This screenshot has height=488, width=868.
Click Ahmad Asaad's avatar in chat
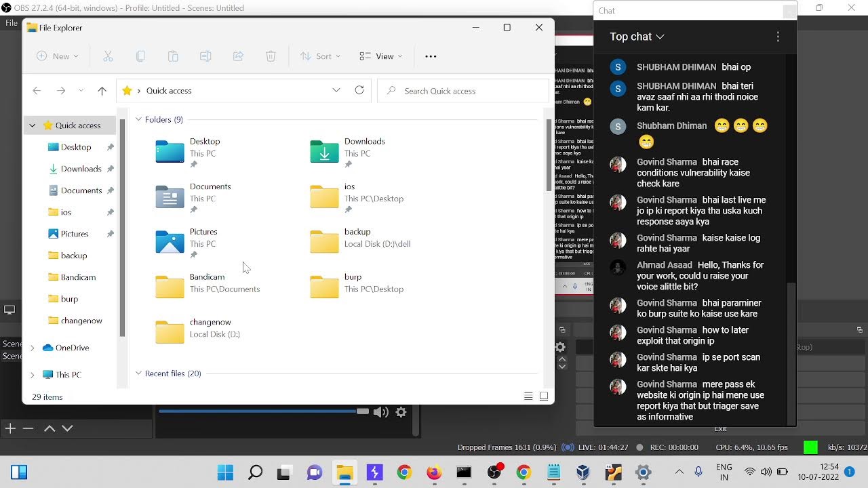pos(618,267)
